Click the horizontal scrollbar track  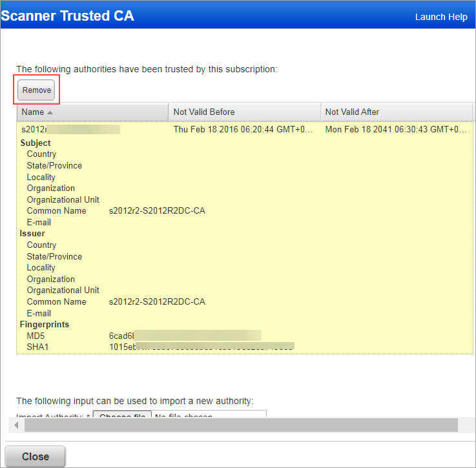pyautogui.click(x=241, y=425)
